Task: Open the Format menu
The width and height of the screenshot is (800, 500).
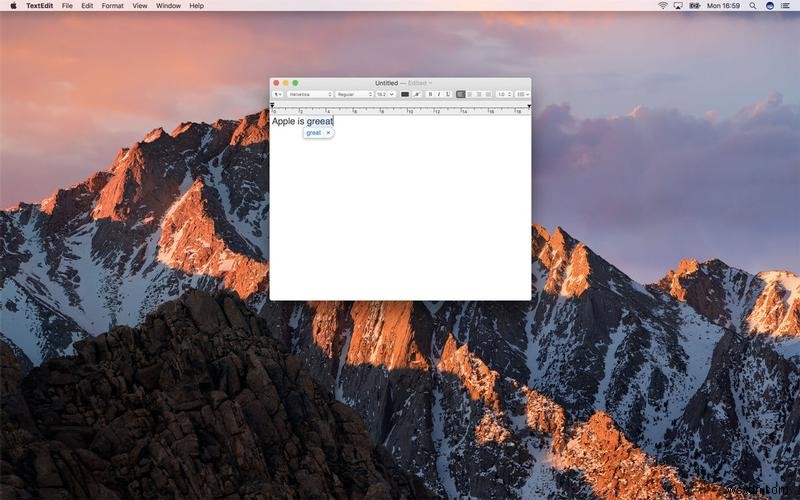Action: pos(112,6)
